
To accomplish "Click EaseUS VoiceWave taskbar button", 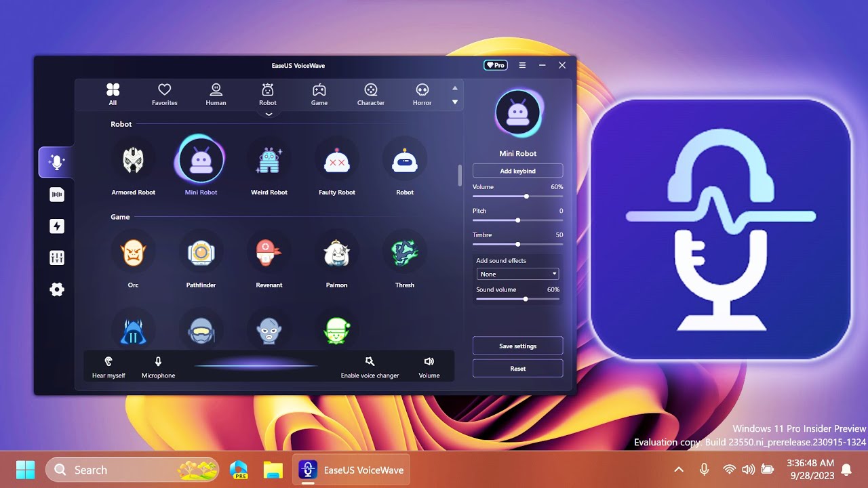I will point(351,470).
